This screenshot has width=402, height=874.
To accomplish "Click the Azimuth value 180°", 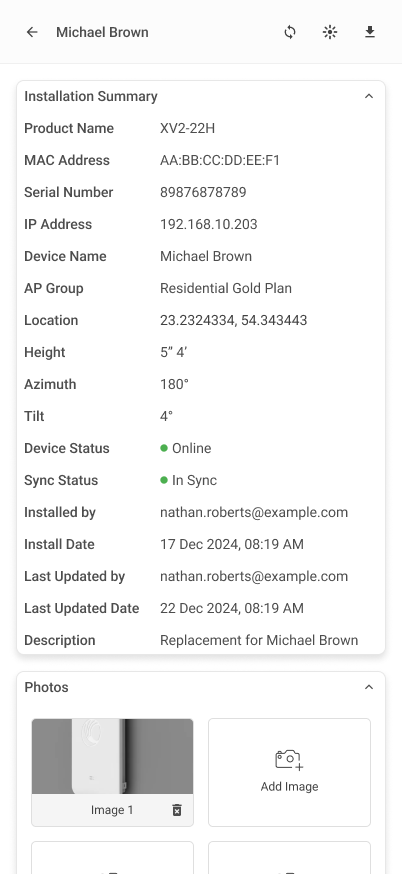I will (175, 385).
